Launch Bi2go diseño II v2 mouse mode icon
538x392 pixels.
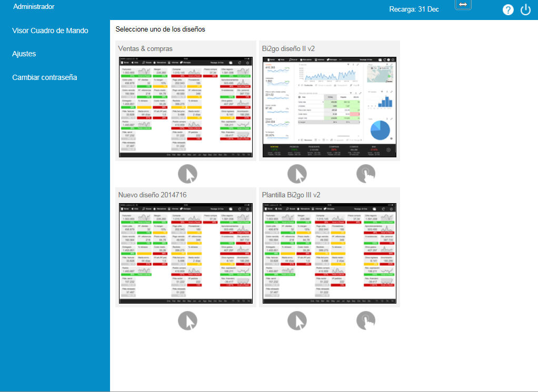297,174
